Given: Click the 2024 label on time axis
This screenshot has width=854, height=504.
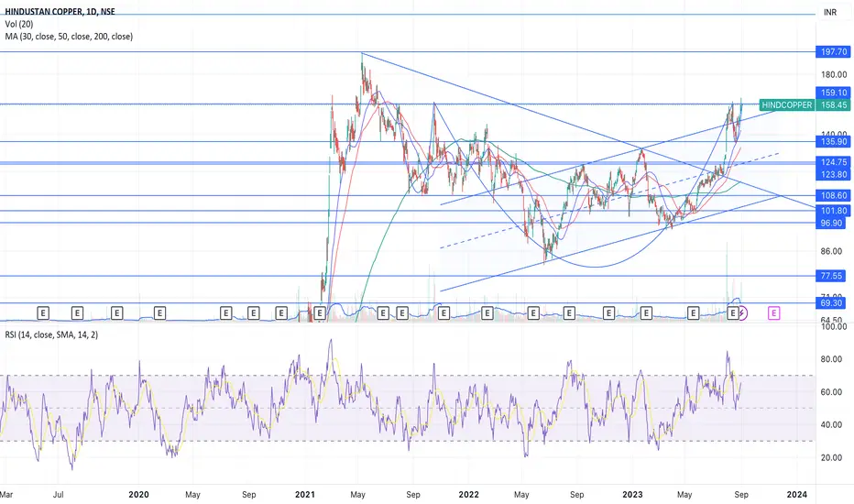Looking at the screenshot, I should 797,495.
